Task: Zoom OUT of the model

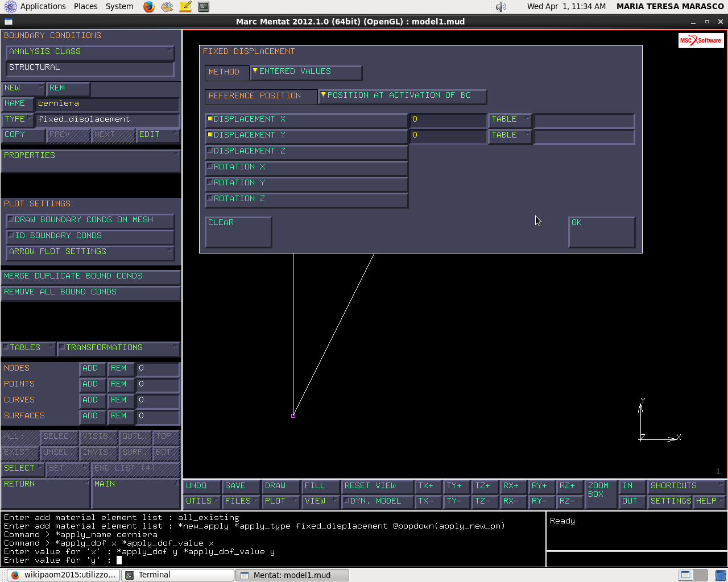Action: pyautogui.click(x=632, y=501)
